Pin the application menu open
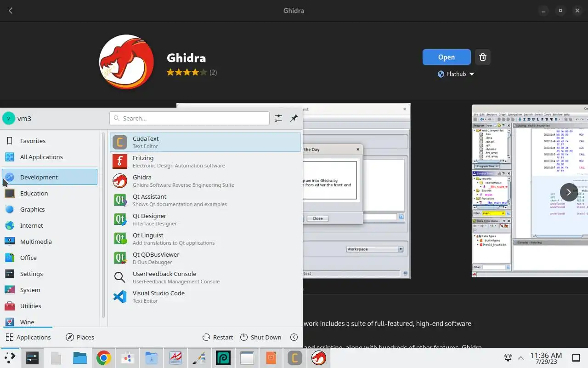 [x=294, y=118]
